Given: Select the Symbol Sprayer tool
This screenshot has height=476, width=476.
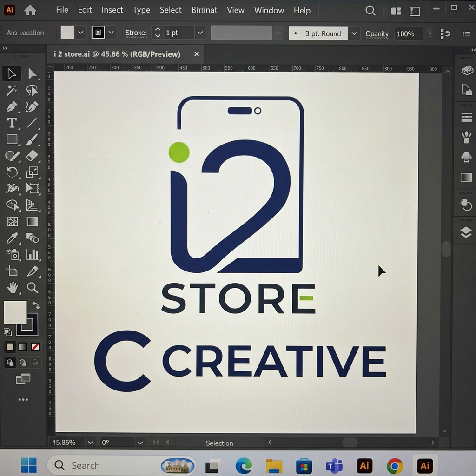Looking at the screenshot, I should point(13,254).
